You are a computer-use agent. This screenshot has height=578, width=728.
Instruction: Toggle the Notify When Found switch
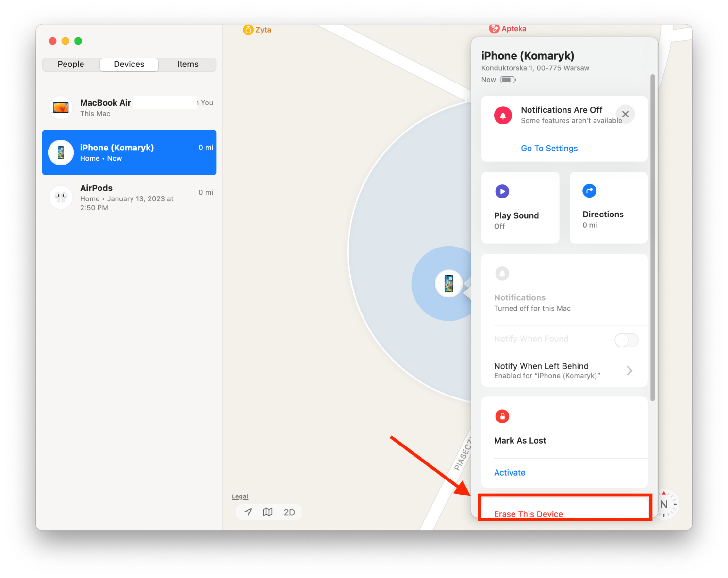pos(627,340)
